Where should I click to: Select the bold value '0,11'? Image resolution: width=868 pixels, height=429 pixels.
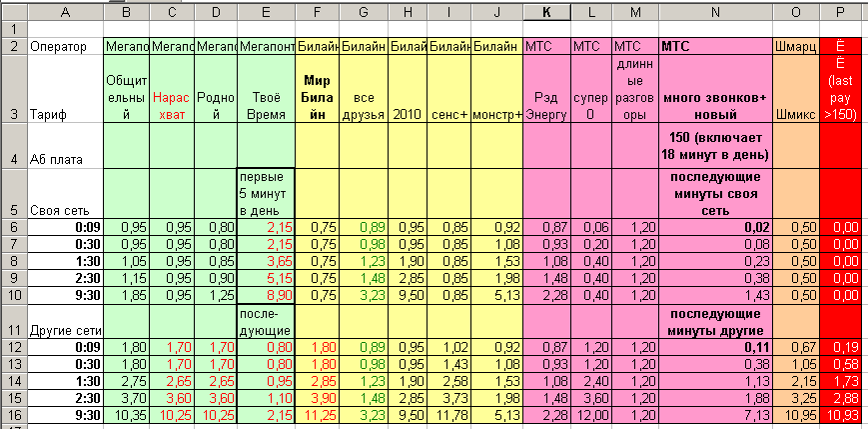tap(715, 347)
